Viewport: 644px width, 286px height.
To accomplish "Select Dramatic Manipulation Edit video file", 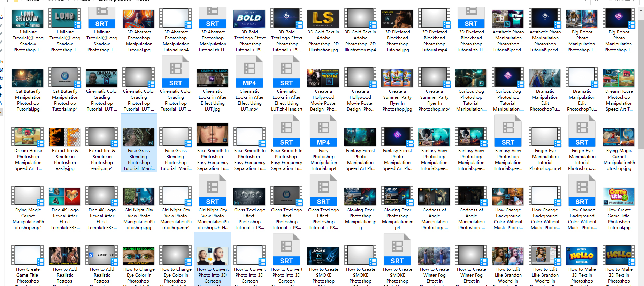I will click(x=582, y=78).
